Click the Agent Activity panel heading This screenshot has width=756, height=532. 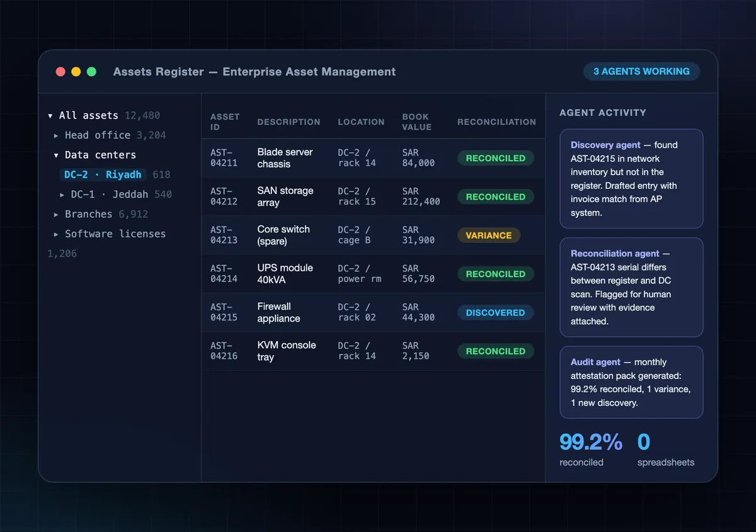tap(603, 113)
